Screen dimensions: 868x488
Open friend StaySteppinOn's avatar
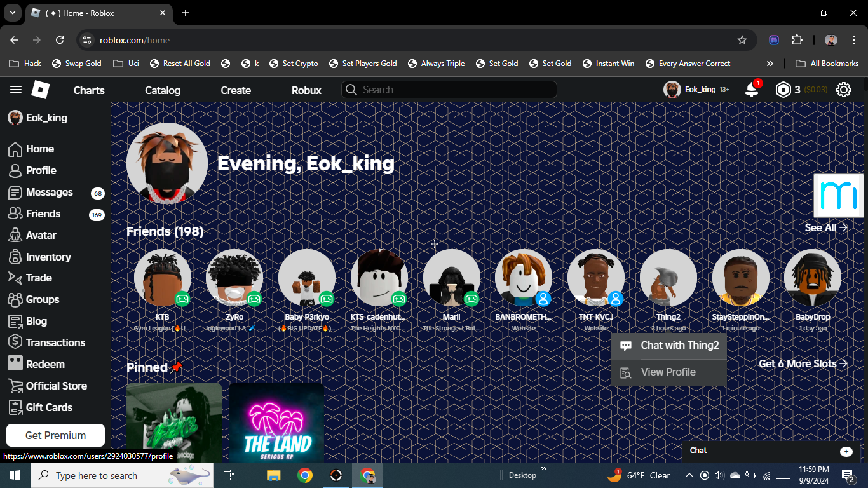(x=740, y=278)
